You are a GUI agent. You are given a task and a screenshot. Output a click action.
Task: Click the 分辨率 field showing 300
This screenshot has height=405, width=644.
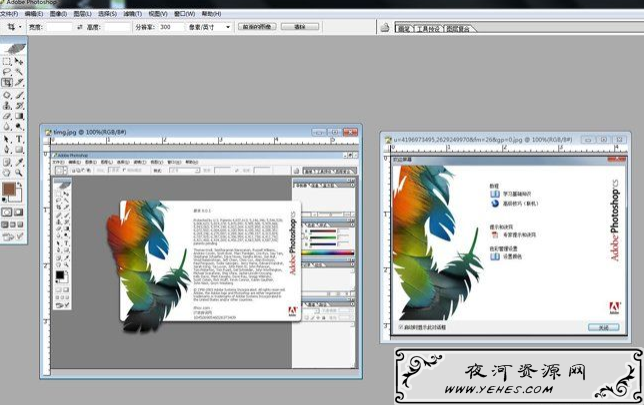point(171,27)
